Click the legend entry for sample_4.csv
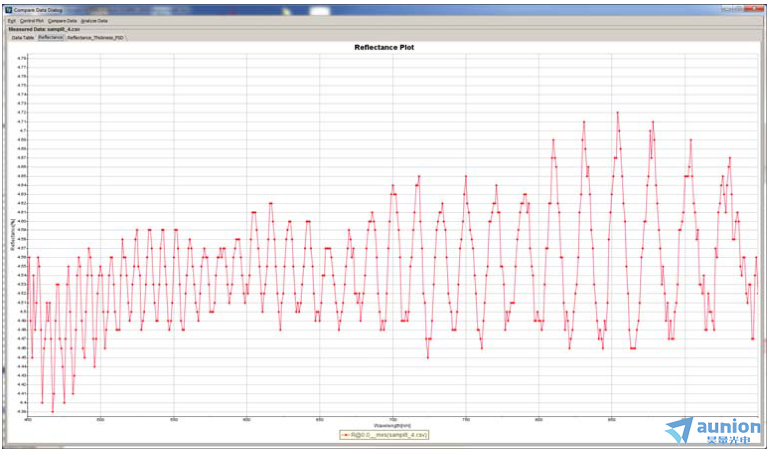This screenshot has width=773, height=456. (x=384, y=435)
